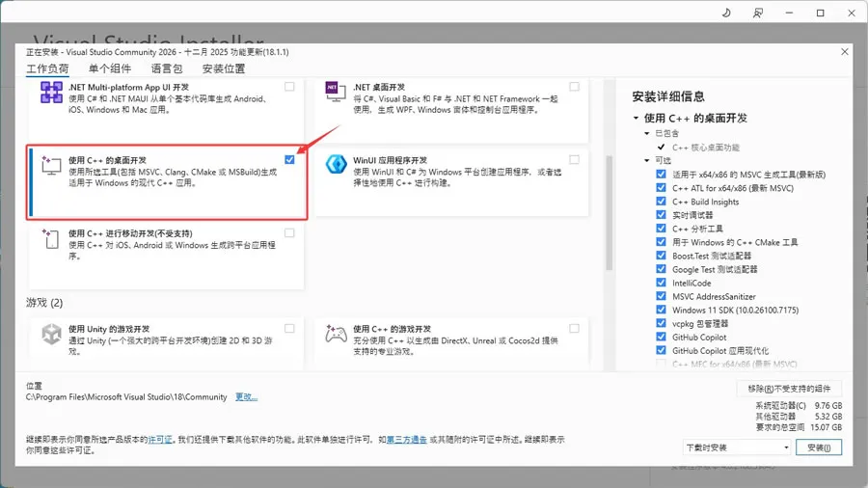
Task: Uncheck the GitHub Copilot component checkbox
Action: tap(661, 337)
